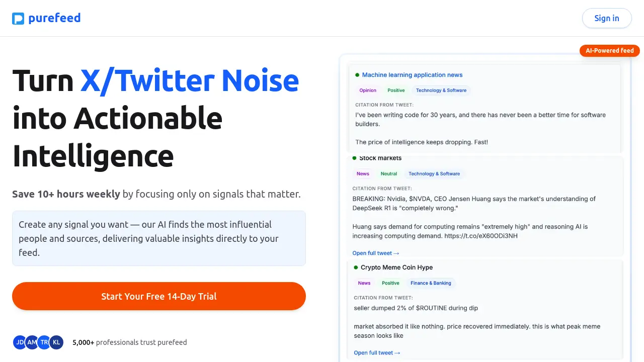Select the AI-Powered feed badge

click(x=610, y=50)
